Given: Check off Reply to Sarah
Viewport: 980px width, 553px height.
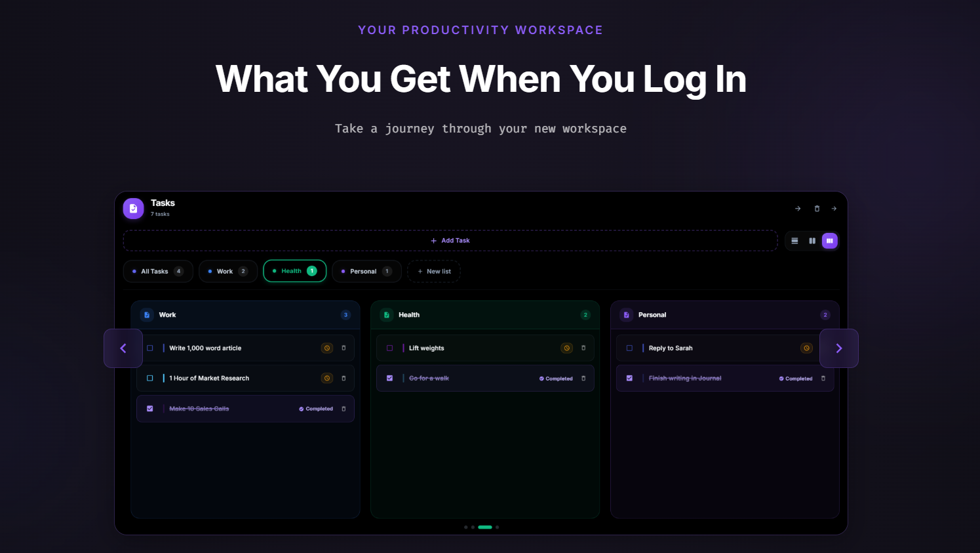Looking at the screenshot, I should (630, 348).
